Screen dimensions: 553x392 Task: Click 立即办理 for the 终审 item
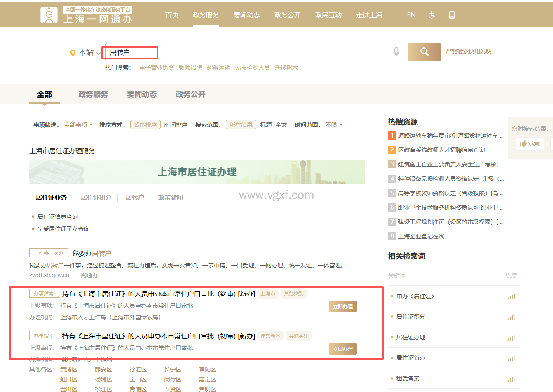click(x=342, y=307)
